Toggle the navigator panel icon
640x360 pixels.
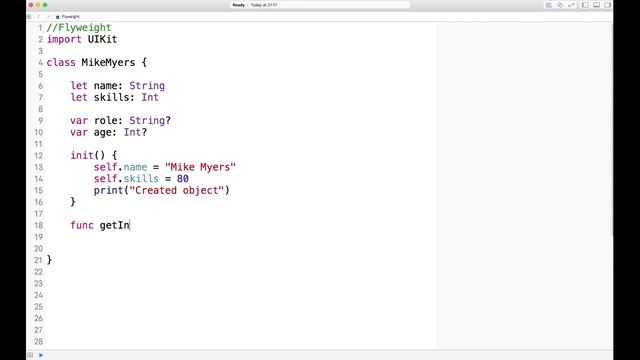tap(585, 5)
